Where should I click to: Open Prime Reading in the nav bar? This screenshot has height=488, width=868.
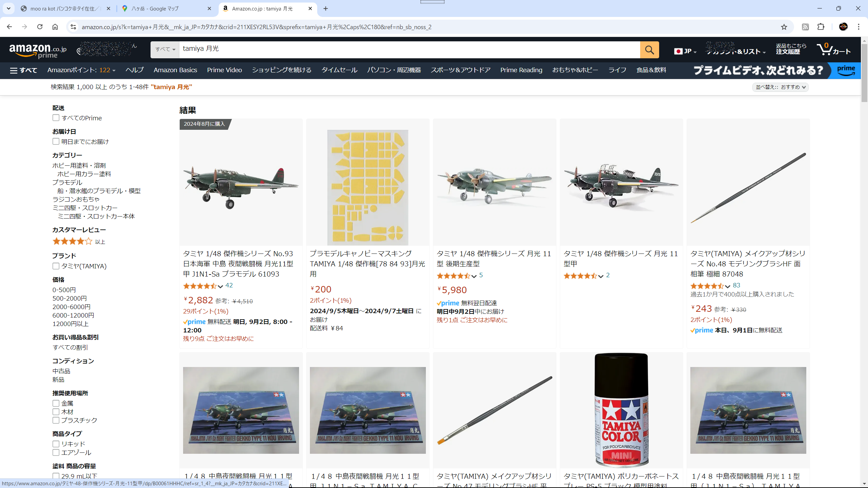(x=521, y=70)
